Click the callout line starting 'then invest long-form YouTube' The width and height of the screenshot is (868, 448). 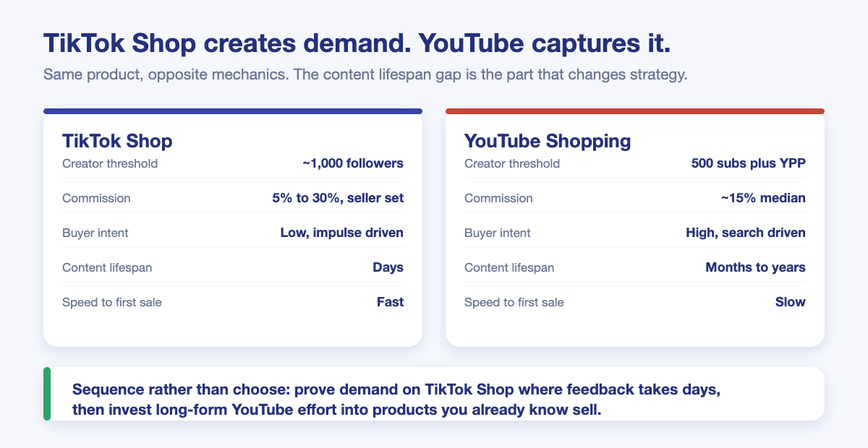pos(337,410)
